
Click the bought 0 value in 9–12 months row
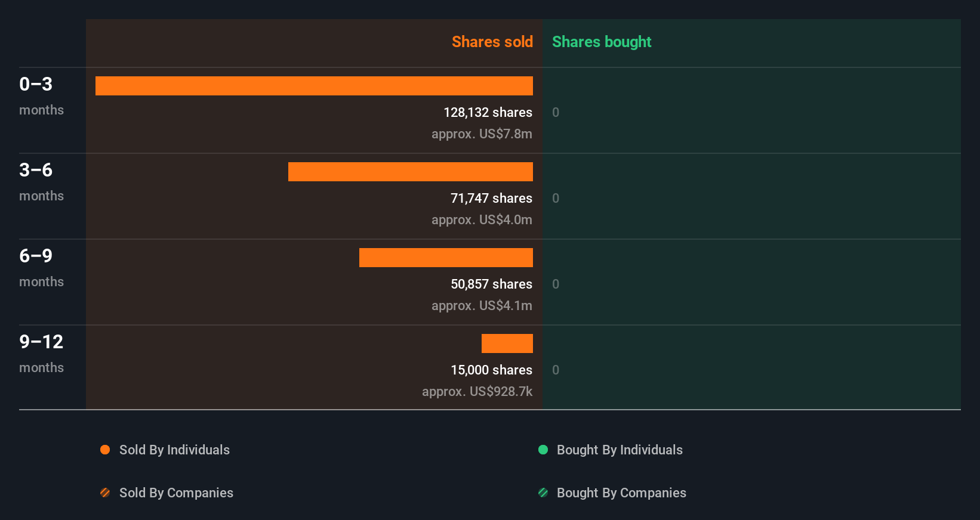[556, 370]
